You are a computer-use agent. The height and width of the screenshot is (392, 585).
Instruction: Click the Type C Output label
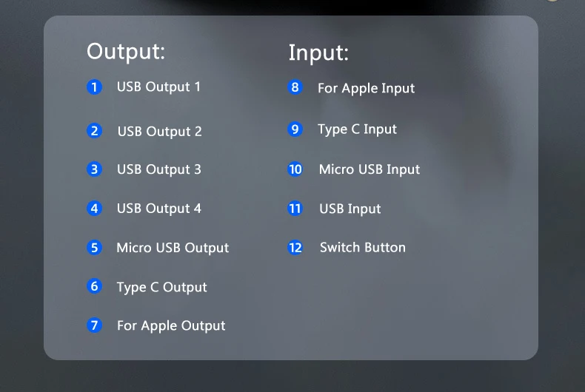click(161, 288)
